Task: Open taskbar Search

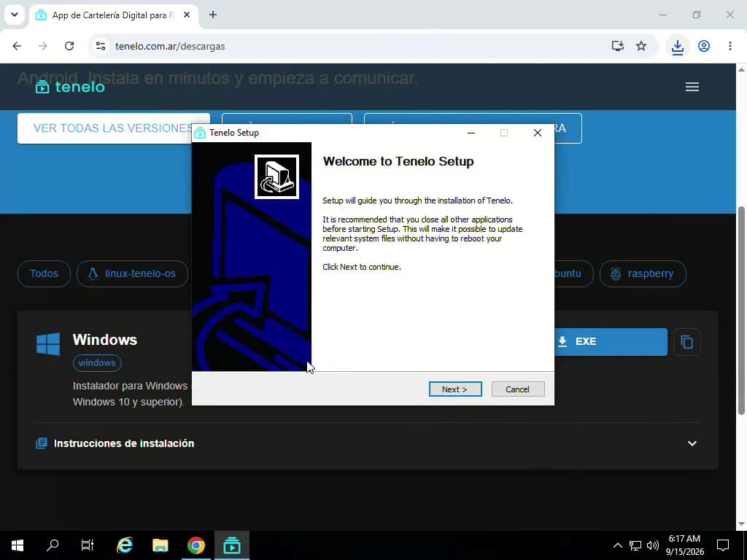Action: (53, 545)
